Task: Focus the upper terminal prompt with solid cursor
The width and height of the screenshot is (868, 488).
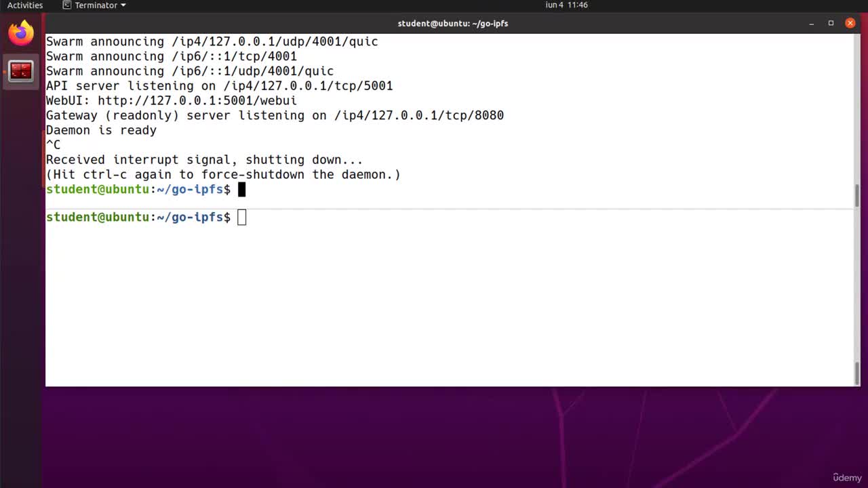Action: (146, 189)
